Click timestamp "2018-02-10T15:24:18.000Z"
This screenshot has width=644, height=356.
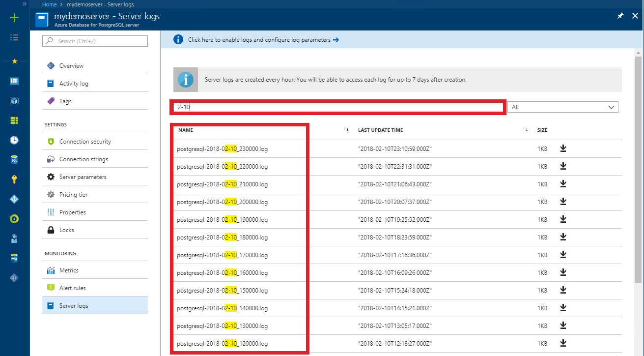point(395,291)
